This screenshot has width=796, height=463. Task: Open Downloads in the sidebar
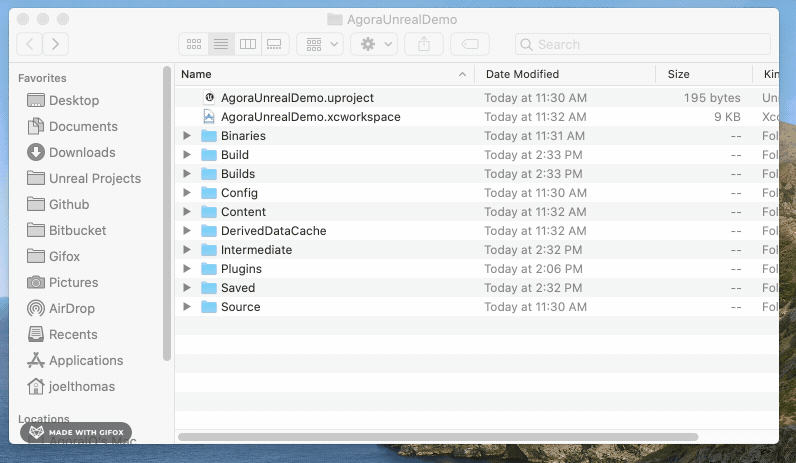(71, 152)
